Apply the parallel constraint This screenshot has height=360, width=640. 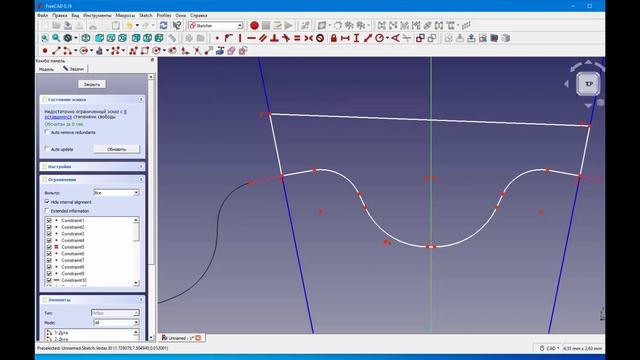click(x=263, y=38)
